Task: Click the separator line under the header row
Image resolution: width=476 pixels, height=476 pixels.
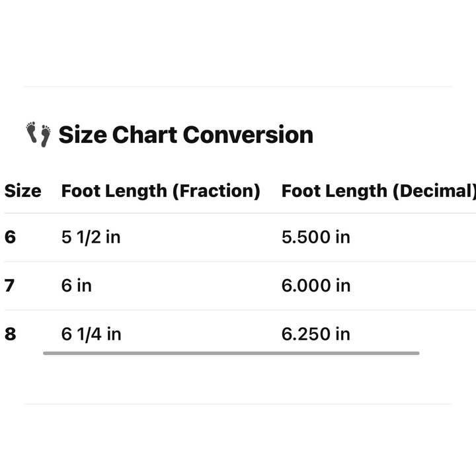Action: pos(238,213)
